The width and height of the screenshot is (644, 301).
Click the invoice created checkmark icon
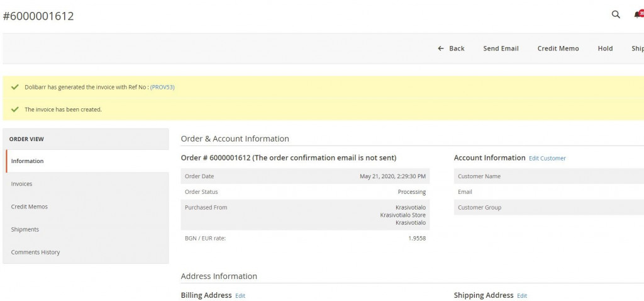[x=14, y=109]
